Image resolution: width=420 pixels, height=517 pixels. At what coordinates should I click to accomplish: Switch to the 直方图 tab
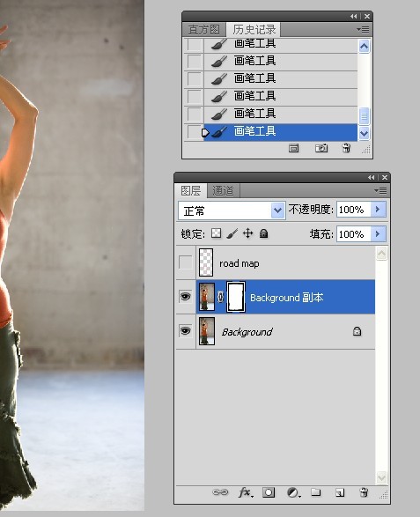point(204,30)
